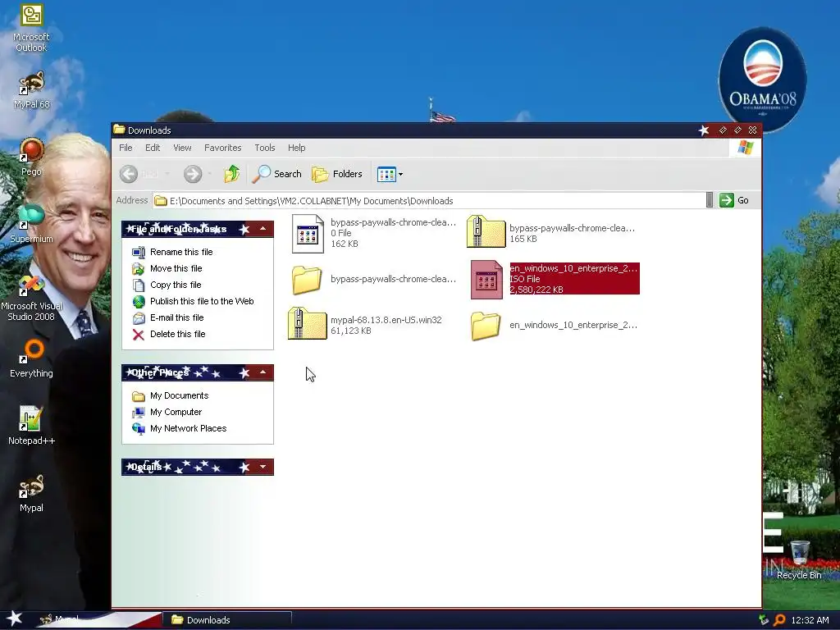Click file name text mypal-68.13.8.en-US.win32
Viewport: 840px width, 630px height.
pos(386,320)
